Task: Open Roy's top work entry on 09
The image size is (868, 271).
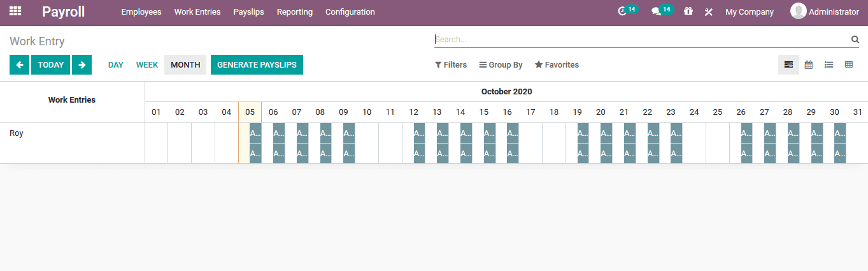Action: pos(349,133)
